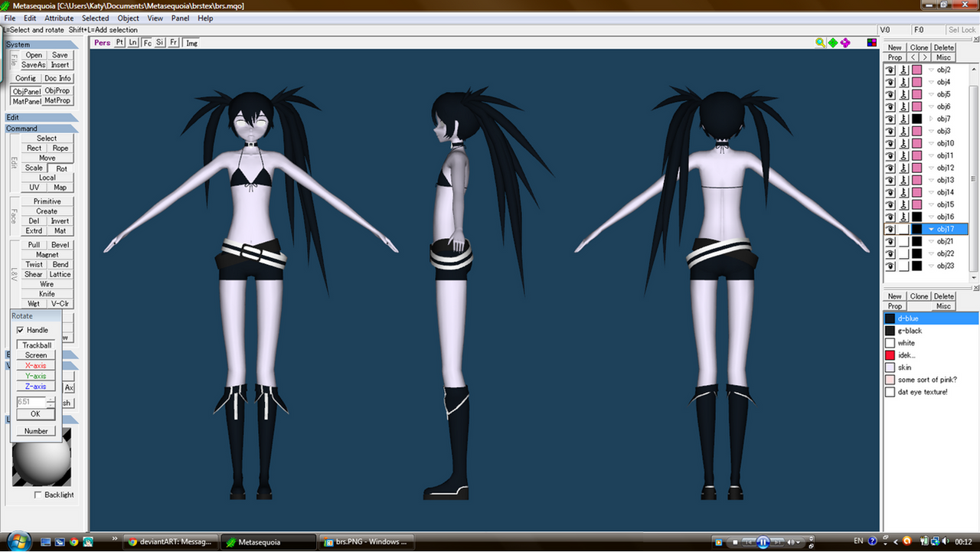
Task: Uncheck the Handle checkbox in Rotate panel
Action: pyautogui.click(x=21, y=330)
